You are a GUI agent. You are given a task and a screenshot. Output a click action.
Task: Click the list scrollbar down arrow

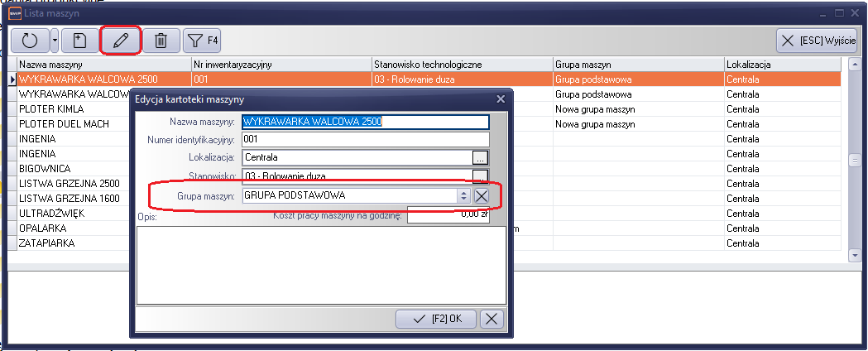[856, 257]
